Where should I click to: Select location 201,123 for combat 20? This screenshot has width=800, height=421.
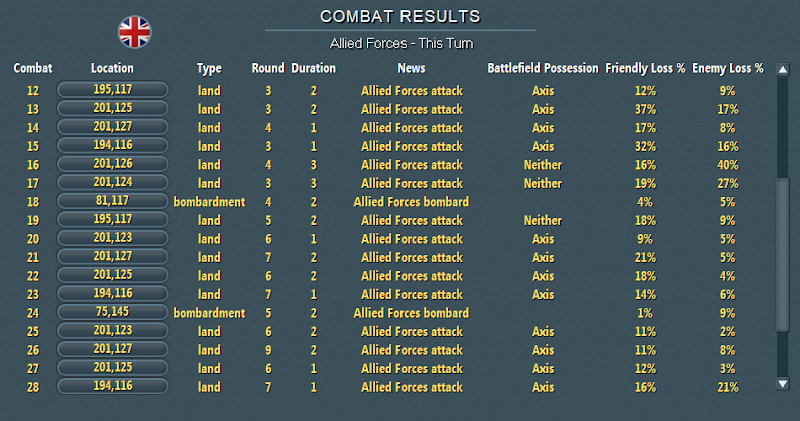click(113, 238)
